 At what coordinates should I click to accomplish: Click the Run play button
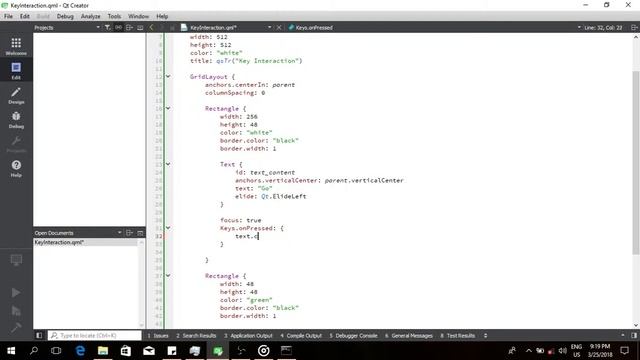(16, 293)
